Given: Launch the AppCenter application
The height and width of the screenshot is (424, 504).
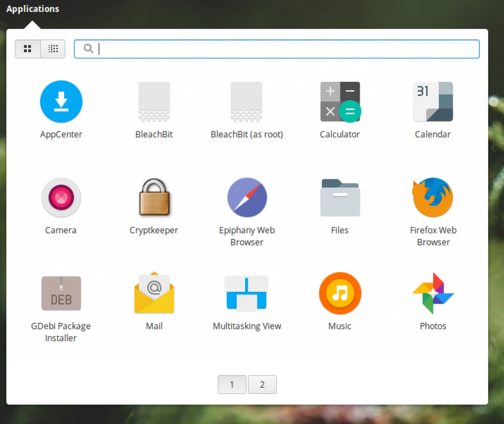Looking at the screenshot, I should 61,101.
